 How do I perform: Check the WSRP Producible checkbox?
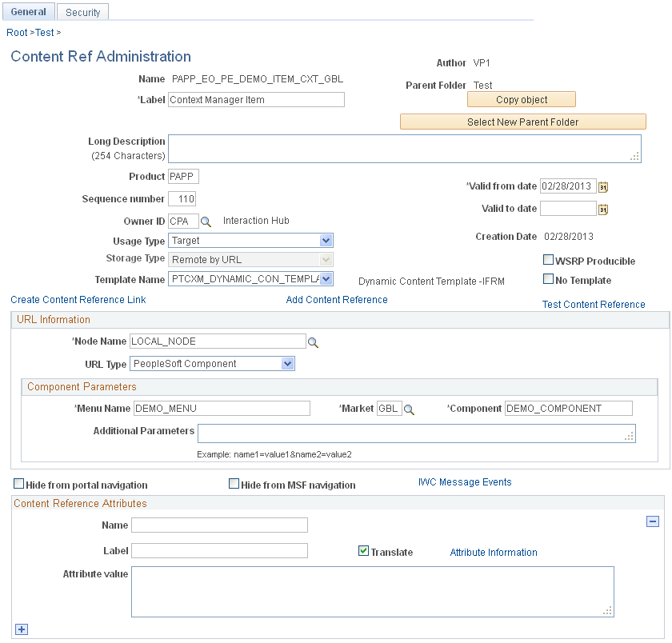[x=549, y=259]
